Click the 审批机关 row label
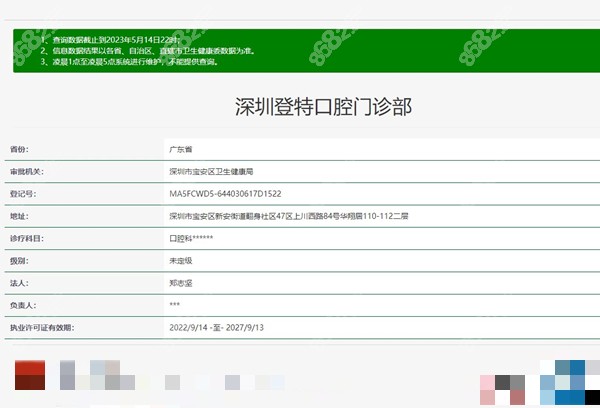Screen dimensions: 600x408 27,171
